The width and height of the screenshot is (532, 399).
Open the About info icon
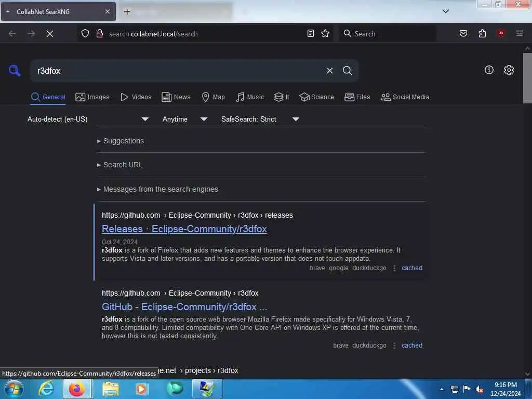click(x=489, y=70)
